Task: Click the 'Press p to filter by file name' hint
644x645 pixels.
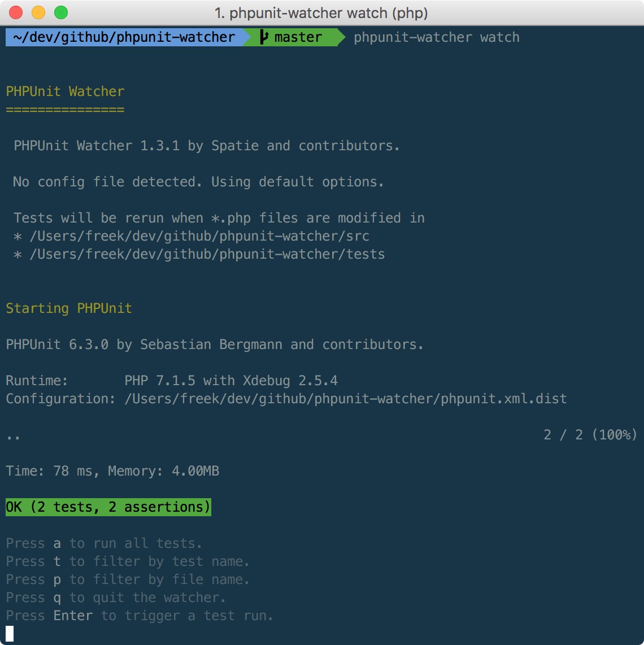Action: tap(128, 579)
